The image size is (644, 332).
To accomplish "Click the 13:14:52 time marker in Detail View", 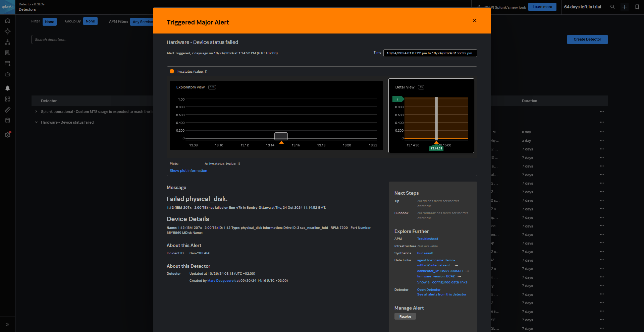I will tap(436, 148).
